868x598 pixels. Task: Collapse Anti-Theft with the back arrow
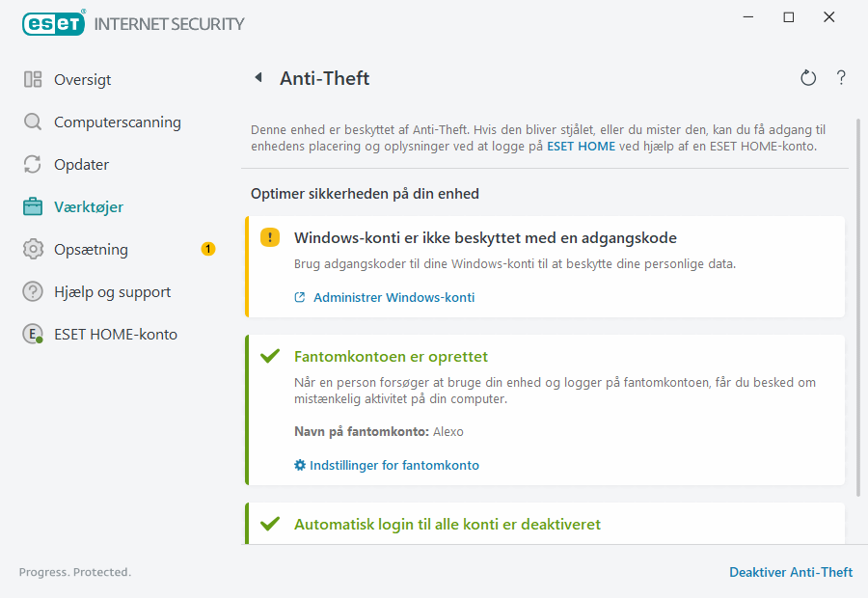258,77
